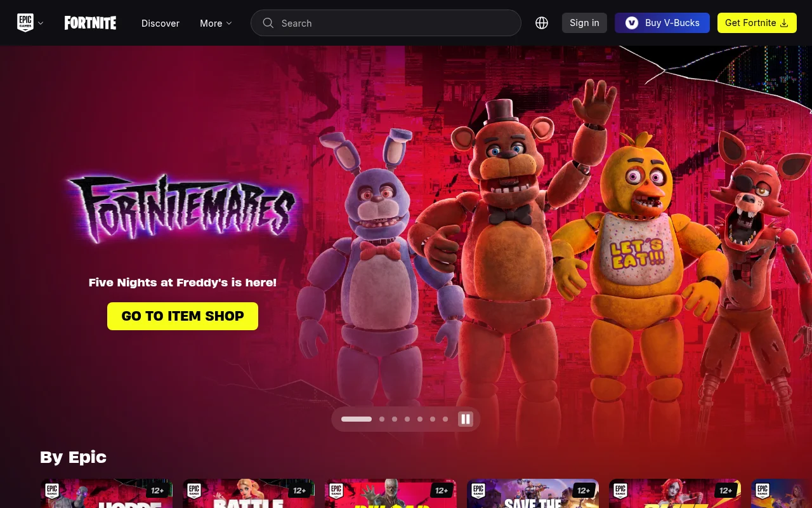Jump to the sixth carousel slide dot
The image size is (812, 508).
[x=433, y=419]
